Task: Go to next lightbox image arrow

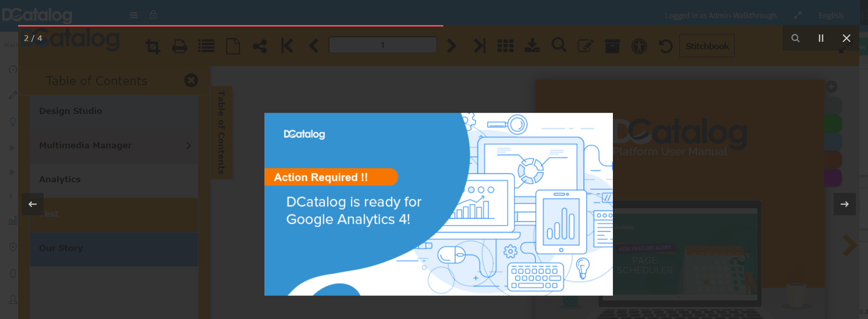Action: click(x=845, y=204)
